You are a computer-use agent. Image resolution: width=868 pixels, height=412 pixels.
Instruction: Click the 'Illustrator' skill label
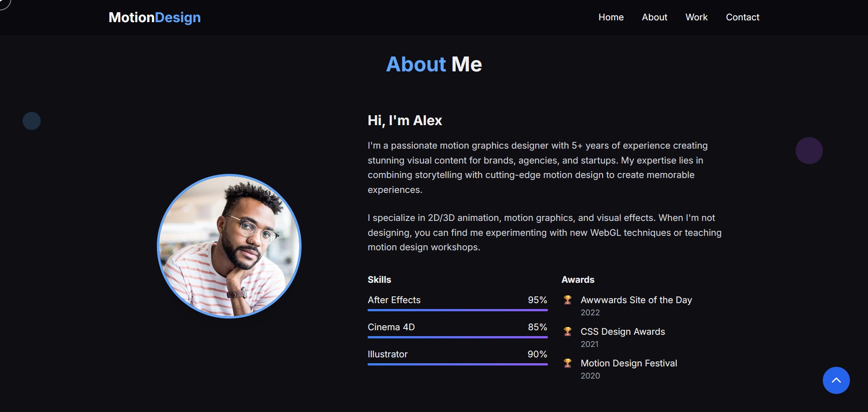pyautogui.click(x=387, y=354)
